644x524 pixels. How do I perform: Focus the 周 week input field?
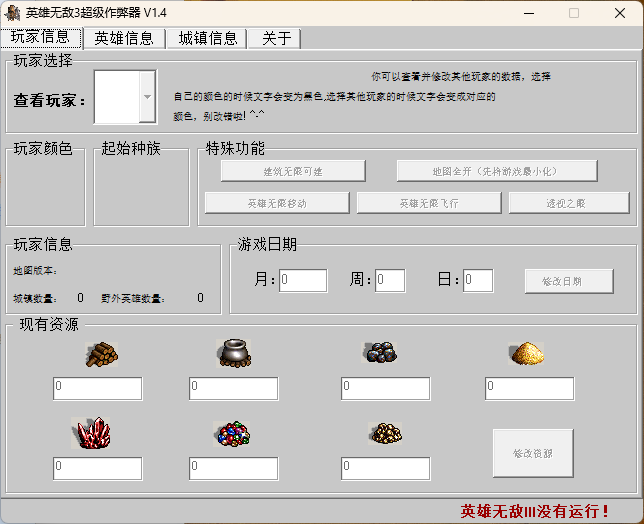tap(390, 280)
